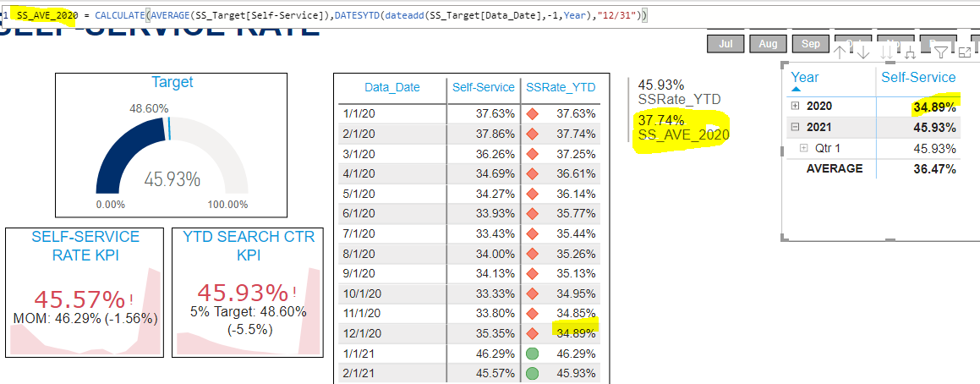The height and width of the screenshot is (384, 980).
Task: Select the Jul month slicer button
Action: [x=725, y=44]
